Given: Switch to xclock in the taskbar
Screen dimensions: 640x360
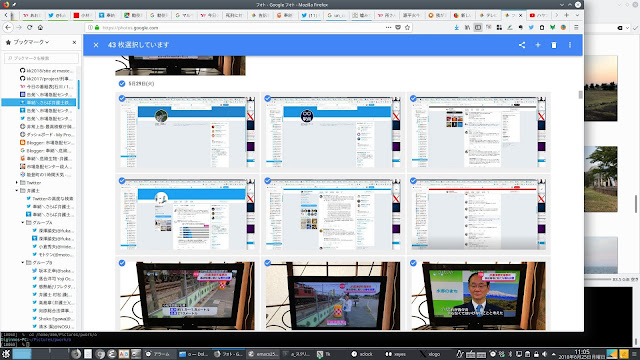Looking at the screenshot, I should pyautogui.click(x=362, y=354).
